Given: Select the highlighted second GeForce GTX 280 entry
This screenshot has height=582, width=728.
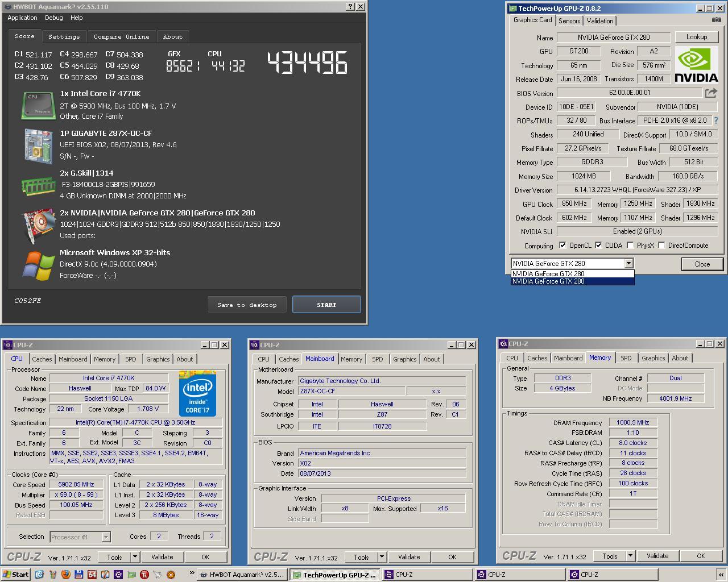Looking at the screenshot, I should pos(572,281).
